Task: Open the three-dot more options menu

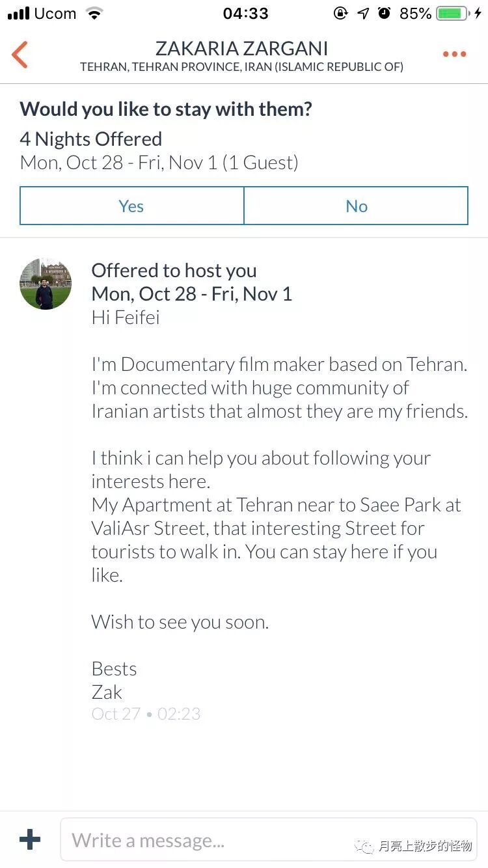Action: pyautogui.click(x=454, y=55)
